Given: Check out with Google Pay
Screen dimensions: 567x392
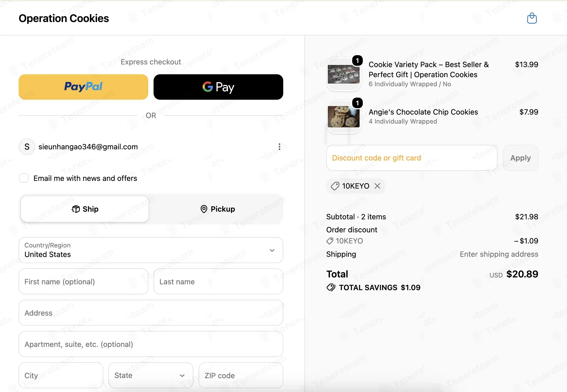Looking at the screenshot, I should tap(218, 87).
